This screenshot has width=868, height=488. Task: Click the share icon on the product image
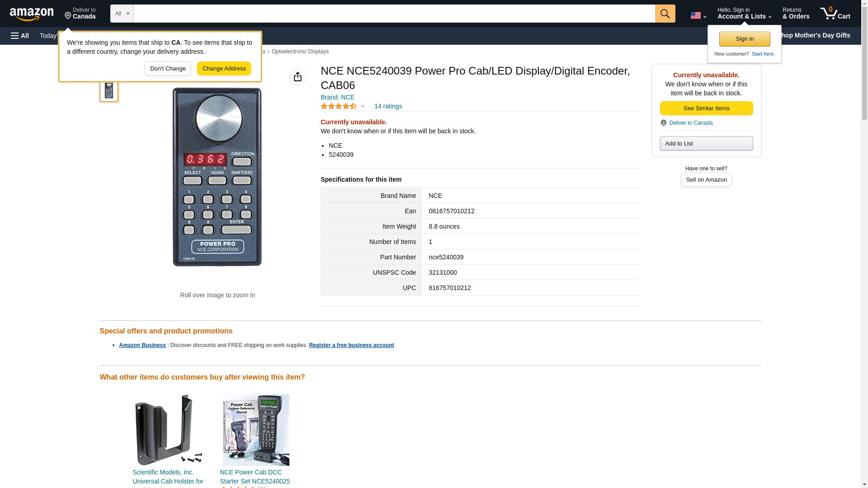[297, 77]
